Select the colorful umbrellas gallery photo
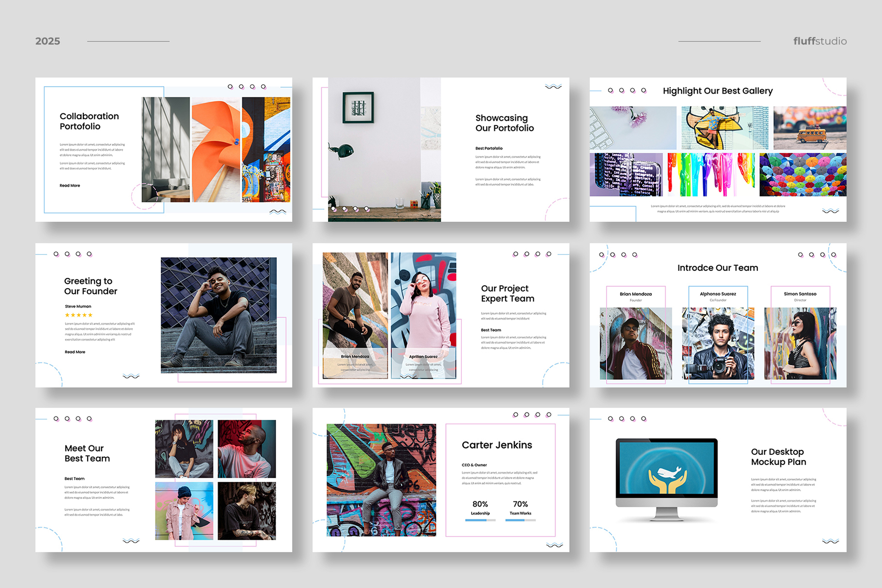This screenshot has width=882, height=588. tap(803, 174)
